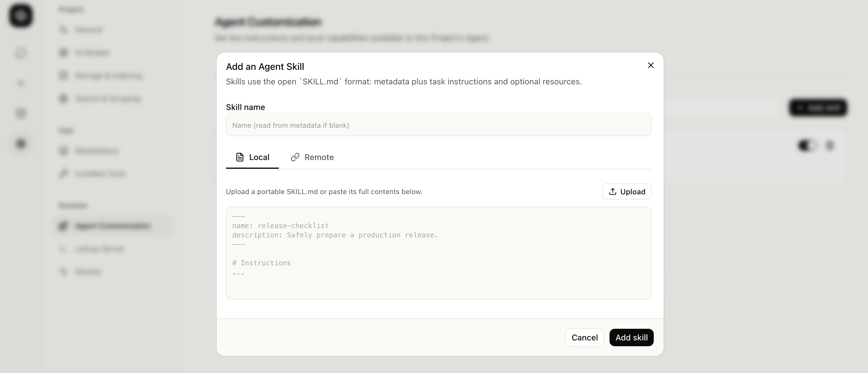The height and width of the screenshot is (373, 868).
Task: Click the Upload button
Action: click(x=627, y=191)
